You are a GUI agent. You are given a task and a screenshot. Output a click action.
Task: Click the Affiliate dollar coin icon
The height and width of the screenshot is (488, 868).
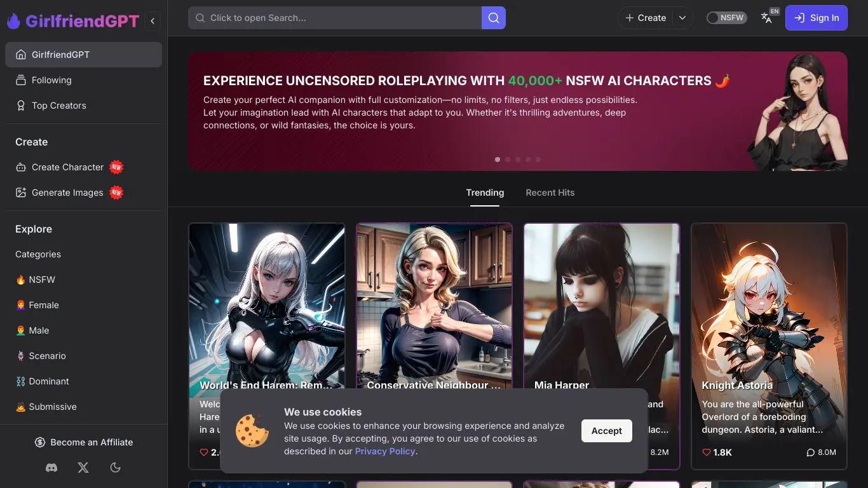point(40,442)
